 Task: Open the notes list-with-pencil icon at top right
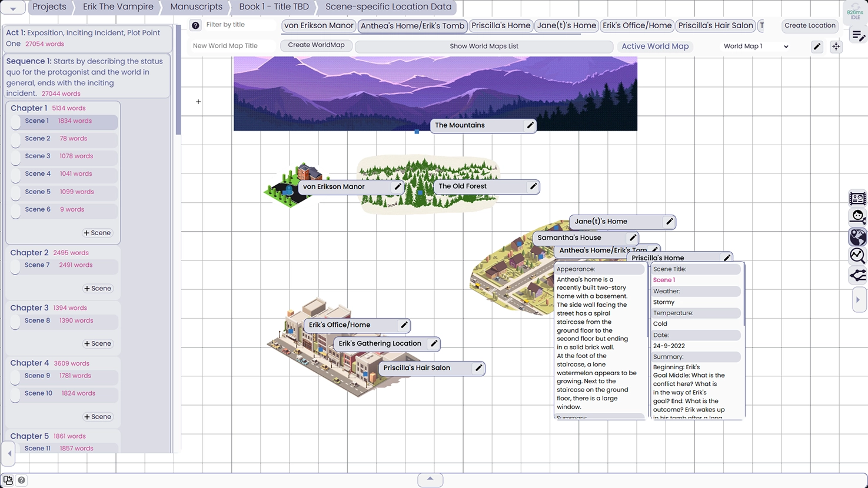(858, 36)
